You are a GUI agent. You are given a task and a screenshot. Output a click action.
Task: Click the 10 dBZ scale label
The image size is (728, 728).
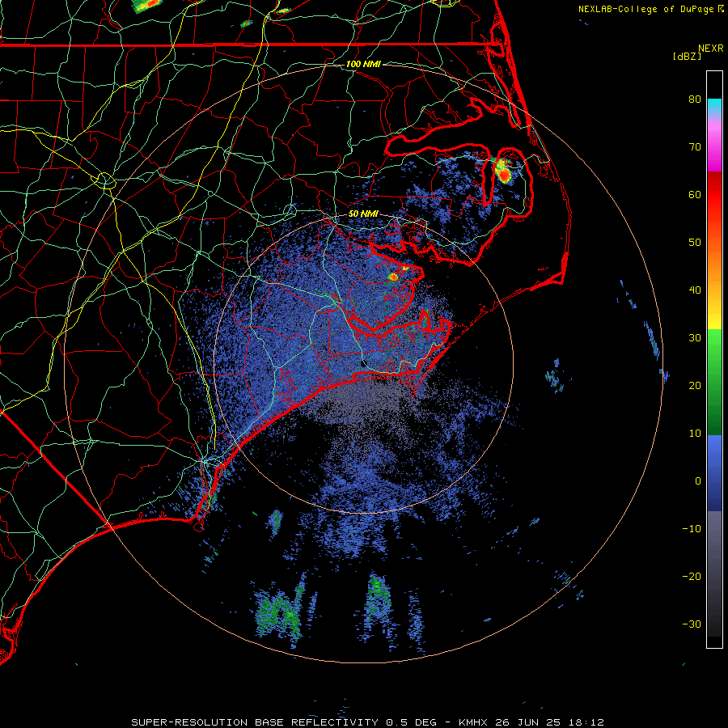click(x=695, y=434)
